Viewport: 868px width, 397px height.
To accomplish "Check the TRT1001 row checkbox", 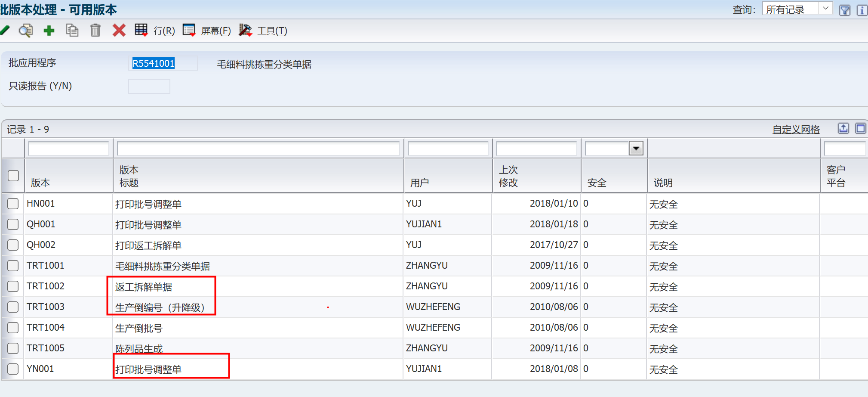I will [13, 266].
